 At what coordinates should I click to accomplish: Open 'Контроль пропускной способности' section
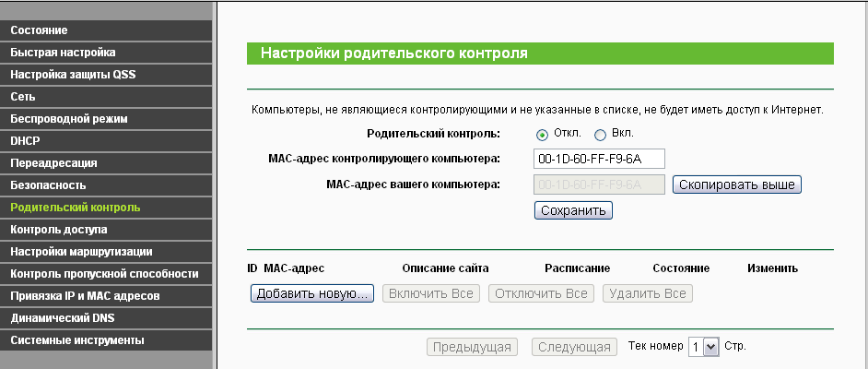click(104, 274)
